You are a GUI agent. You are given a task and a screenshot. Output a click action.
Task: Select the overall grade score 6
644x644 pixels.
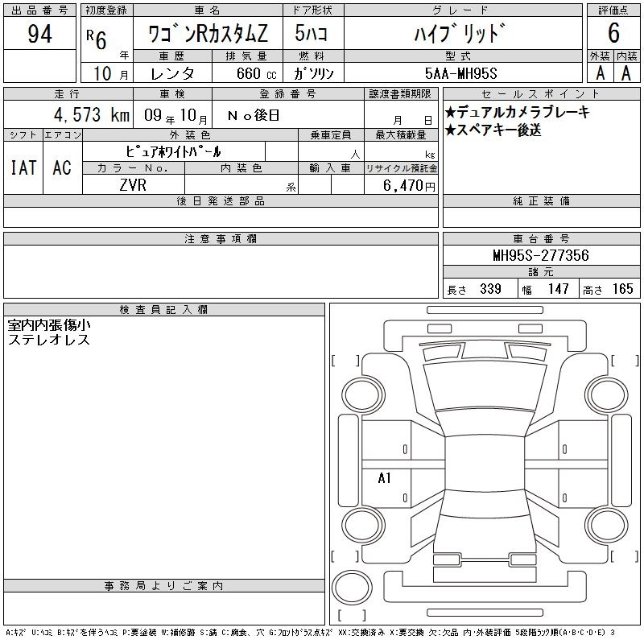pyautogui.click(x=613, y=34)
